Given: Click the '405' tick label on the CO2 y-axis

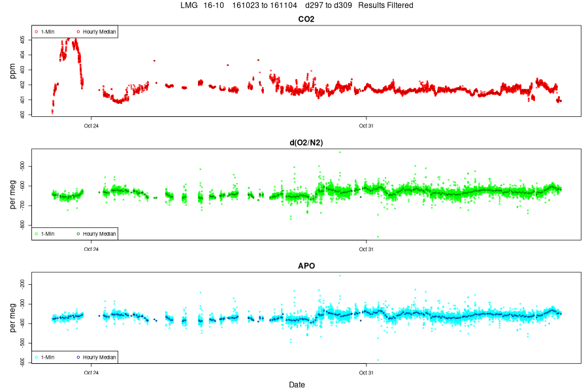Looking at the screenshot, I should click(x=23, y=40).
